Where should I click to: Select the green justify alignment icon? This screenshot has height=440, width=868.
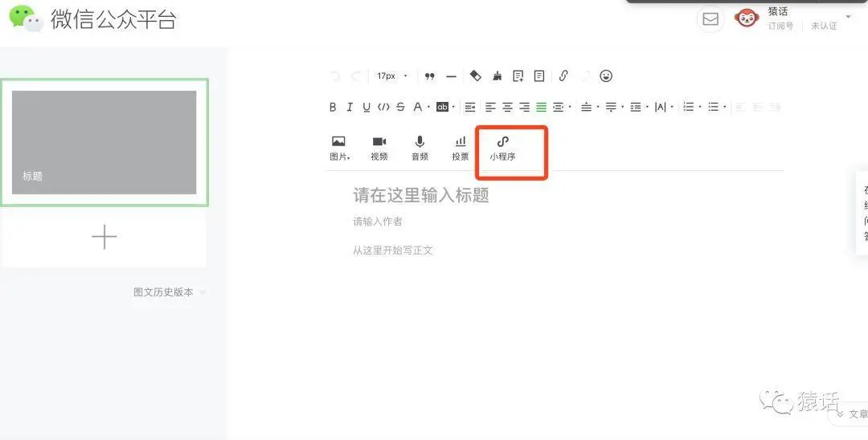click(542, 108)
